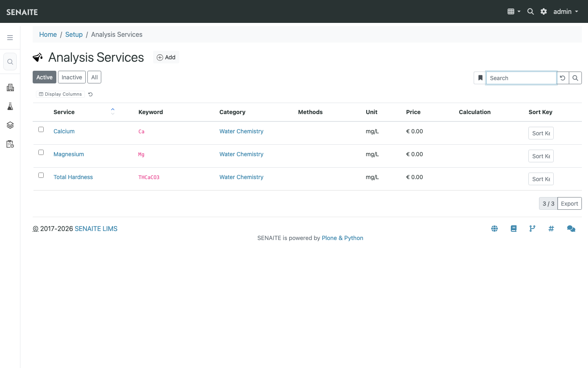Sort by Service column arrow
588x368 pixels.
coord(113,111)
